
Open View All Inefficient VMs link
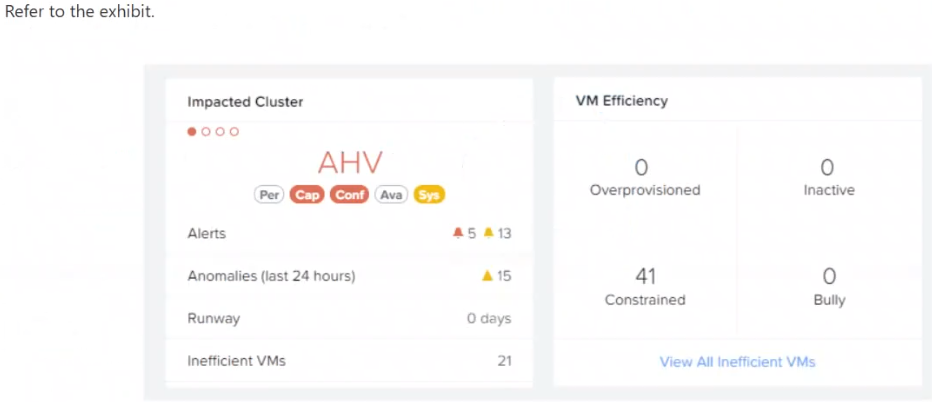click(737, 362)
